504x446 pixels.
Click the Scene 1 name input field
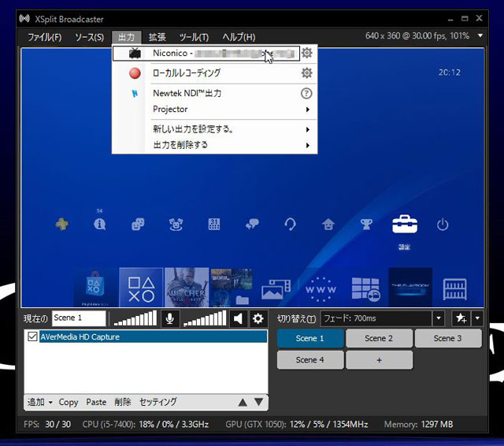[x=79, y=318]
